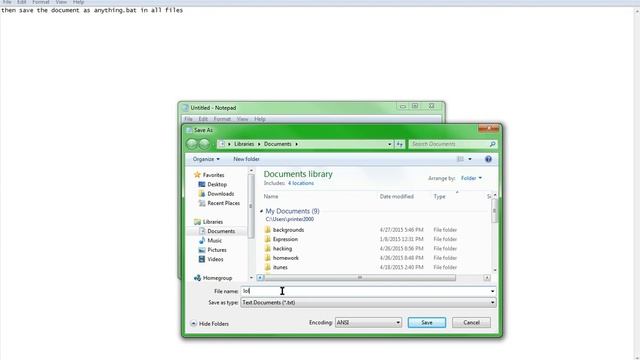Viewport: 640px width, 360px height.
Task: Click the file list vertical scrollbar
Action: coord(495,211)
